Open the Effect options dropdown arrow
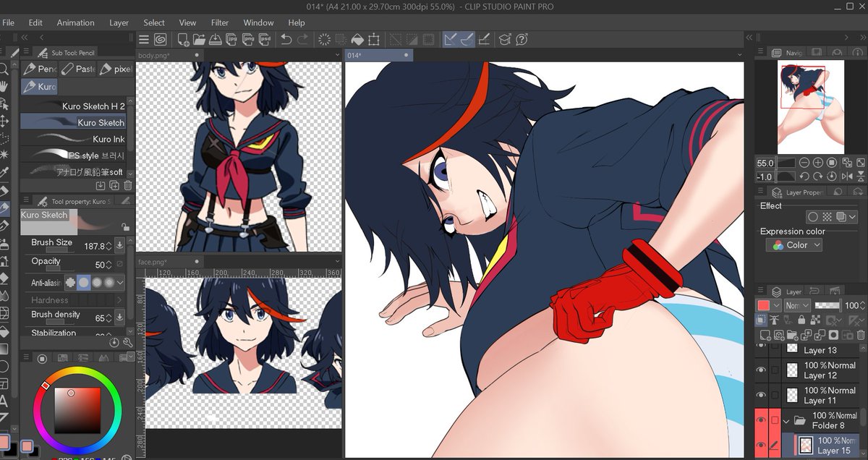Viewport: 868px width, 460px height. [851, 217]
